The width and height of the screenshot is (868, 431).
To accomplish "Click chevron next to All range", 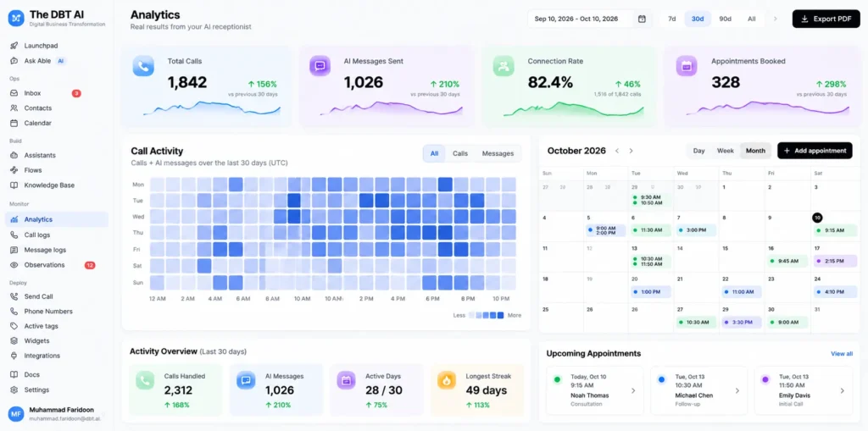I will [775, 19].
